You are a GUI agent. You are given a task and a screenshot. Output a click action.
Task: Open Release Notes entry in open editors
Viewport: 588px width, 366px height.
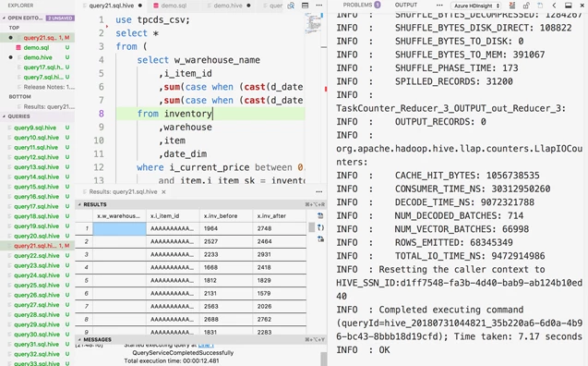(38, 87)
